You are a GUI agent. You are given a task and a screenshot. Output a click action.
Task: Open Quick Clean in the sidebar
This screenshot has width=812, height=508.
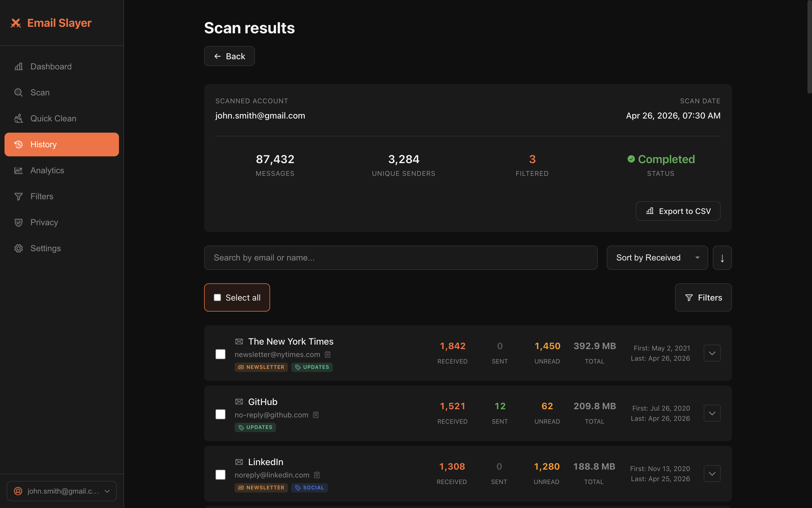[x=62, y=119]
